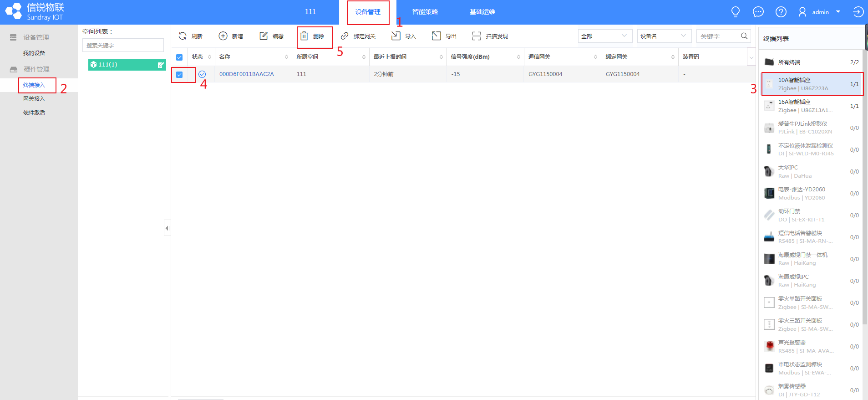Viewport: 868px width, 400px height.
Task: Click the space list search keyword field
Action: [123, 45]
